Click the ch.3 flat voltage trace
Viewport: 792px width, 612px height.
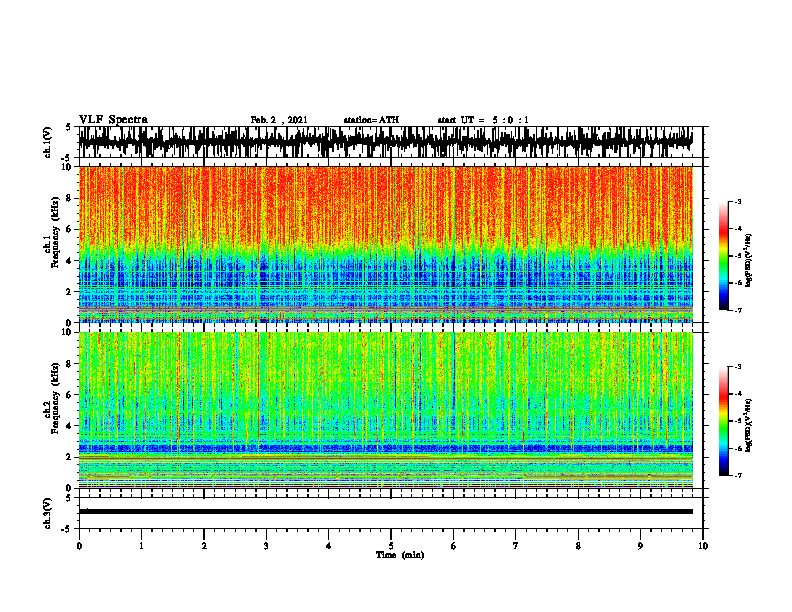385,512
